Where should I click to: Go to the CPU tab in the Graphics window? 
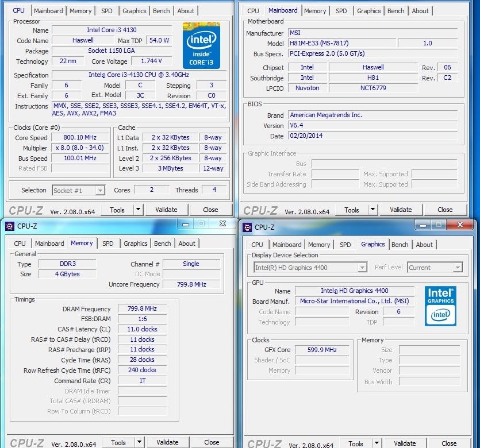257,245
